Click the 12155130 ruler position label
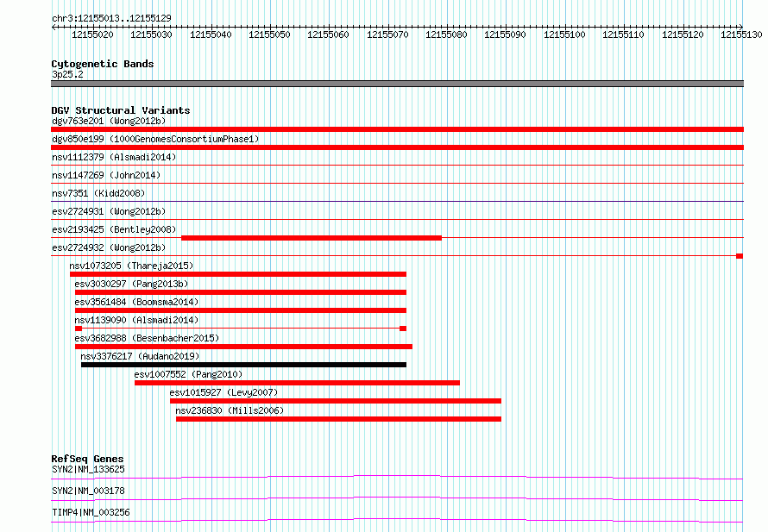The width and height of the screenshot is (768, 532). click(x=741, y=34)
